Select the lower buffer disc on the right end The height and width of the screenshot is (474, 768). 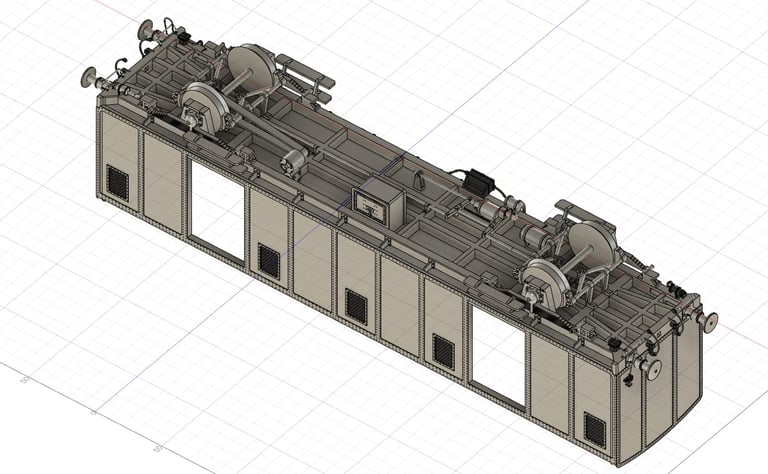tap(652, 370)
